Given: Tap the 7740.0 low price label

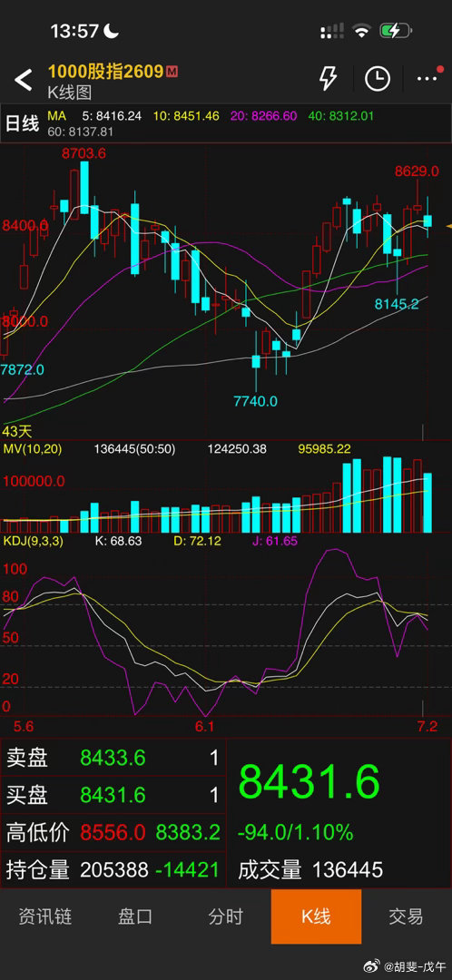Looking at the screenshot, I should pos(256,401).
